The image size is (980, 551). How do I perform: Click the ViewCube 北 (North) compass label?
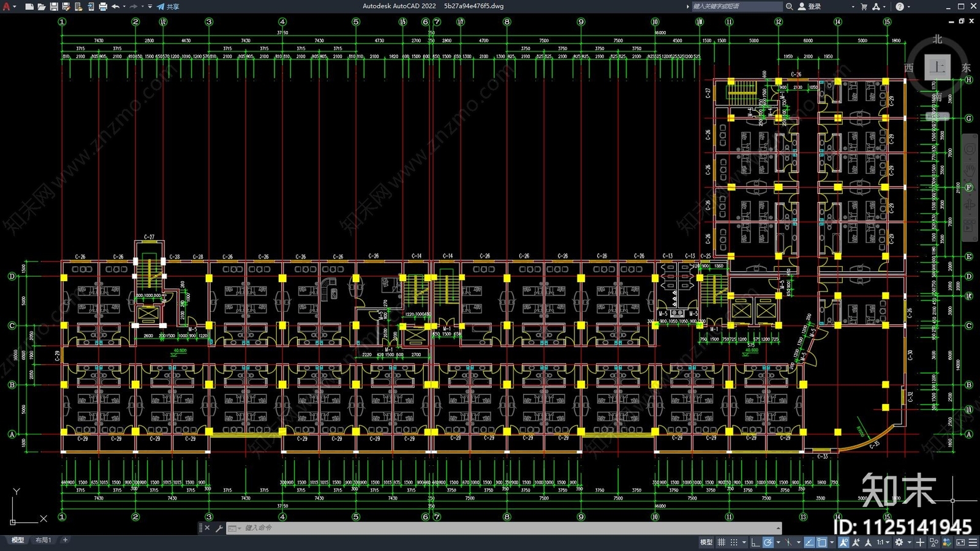(x=937, y=39)
